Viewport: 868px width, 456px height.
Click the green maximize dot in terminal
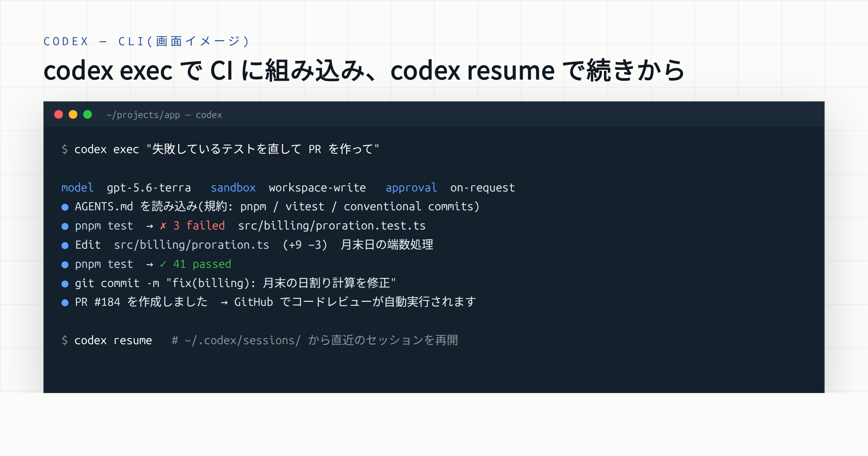88,114
